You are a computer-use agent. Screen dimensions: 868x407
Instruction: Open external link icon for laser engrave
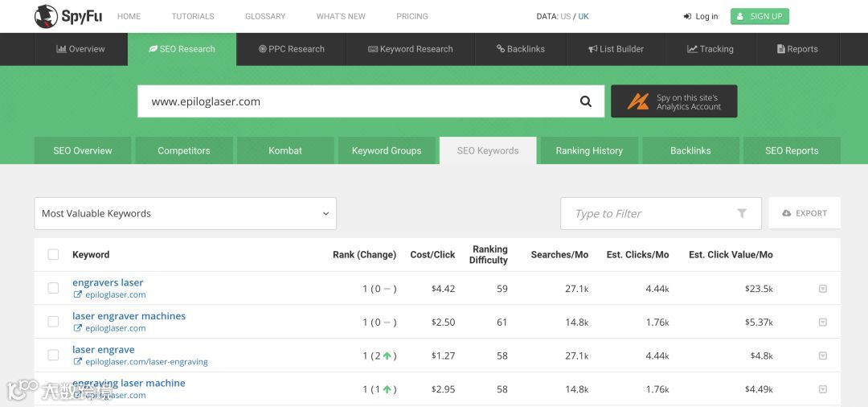78,362
